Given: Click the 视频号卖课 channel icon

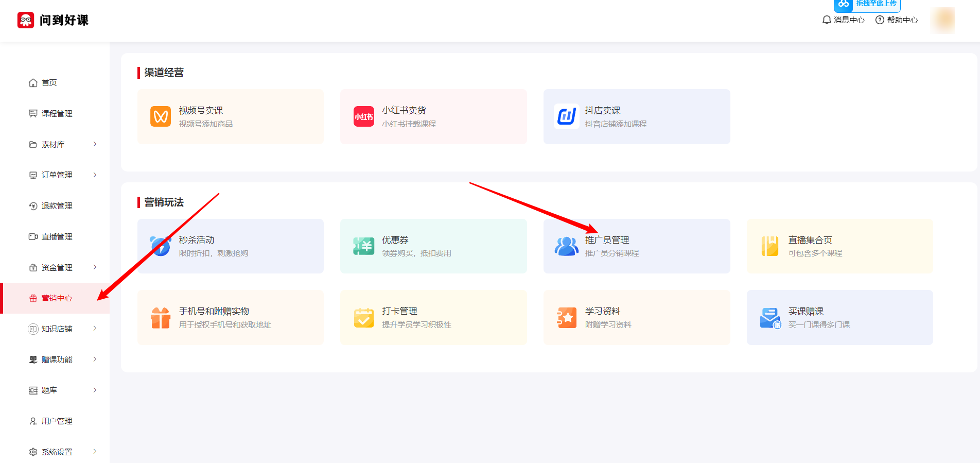Looking at the screenshot, I should tap(161, 116).
